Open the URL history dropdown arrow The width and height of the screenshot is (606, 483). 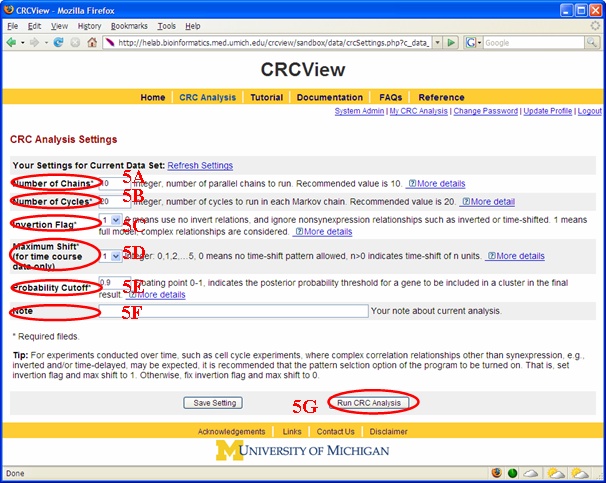pyautogui.click(x=437, y=43)
